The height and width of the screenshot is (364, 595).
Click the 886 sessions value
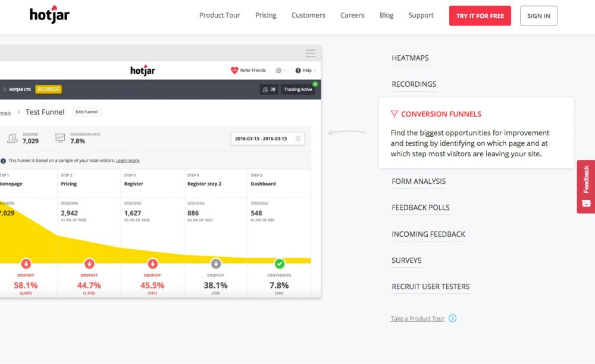[193, 213]
